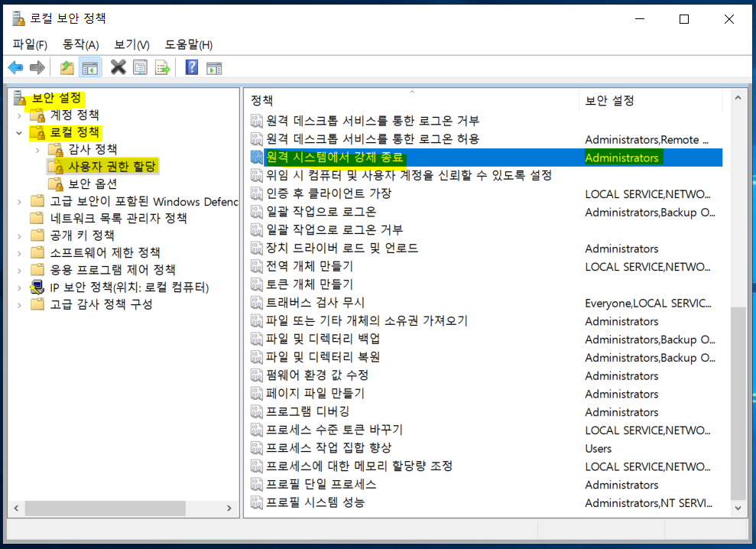The image size is (756, 549).
Task: Click the 공개 키 정책 folder icon
Action: tap(37, 236)
